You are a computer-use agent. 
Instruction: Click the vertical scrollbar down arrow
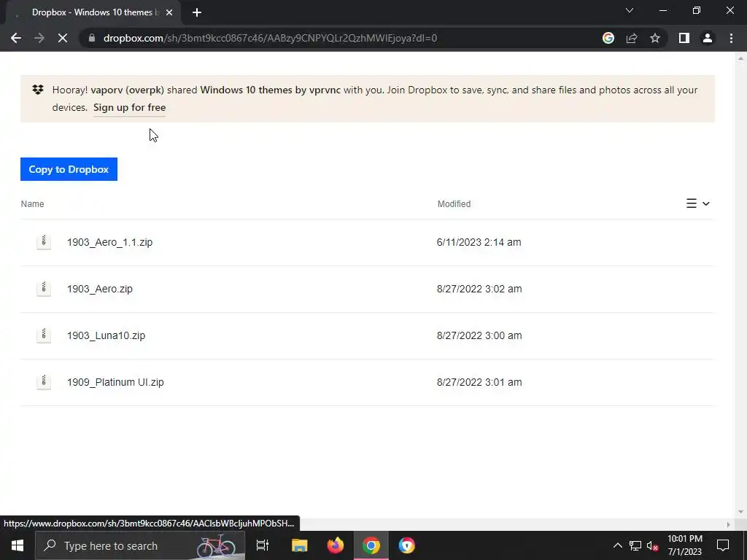tap(741, 512)
